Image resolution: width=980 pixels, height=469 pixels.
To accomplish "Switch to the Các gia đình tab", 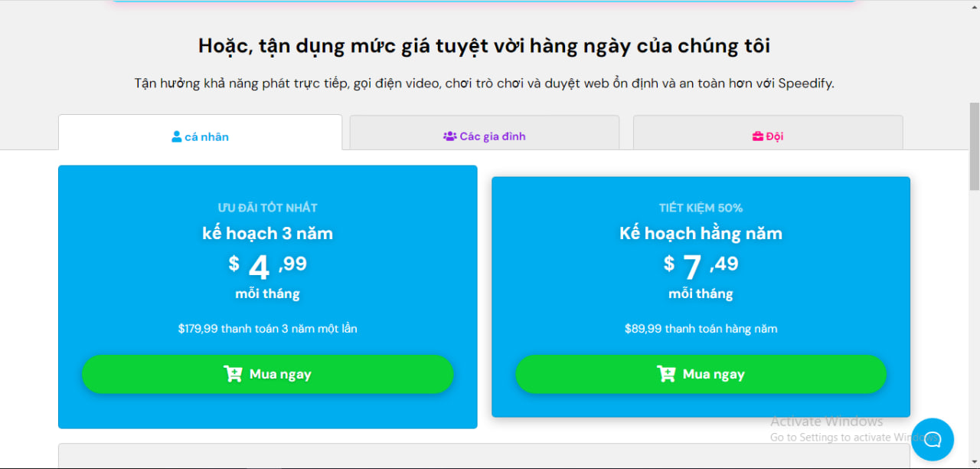I will pos(484,135).
